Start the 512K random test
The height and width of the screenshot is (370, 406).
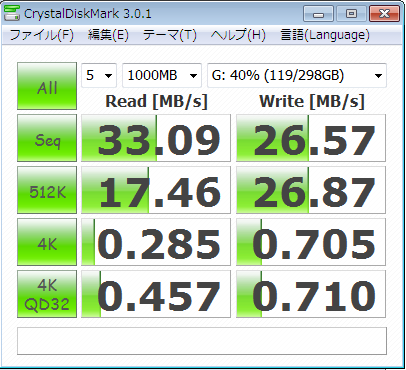tap(47, 190)
